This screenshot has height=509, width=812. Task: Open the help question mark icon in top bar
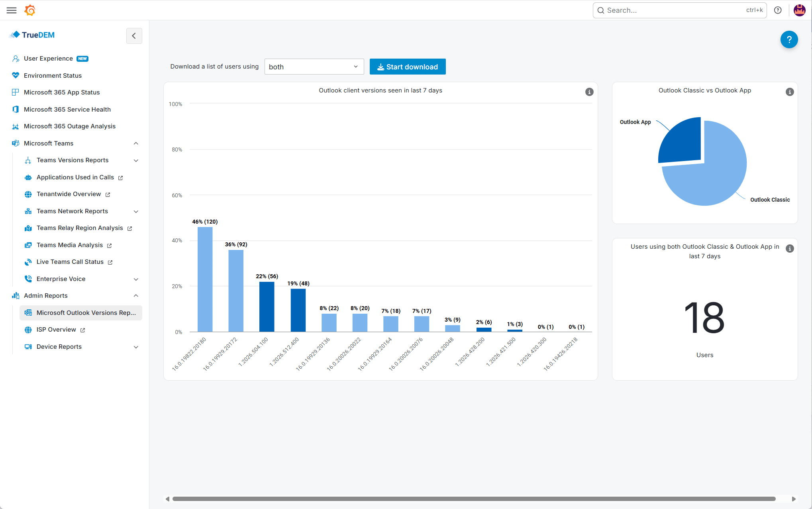tap(778, 10)
